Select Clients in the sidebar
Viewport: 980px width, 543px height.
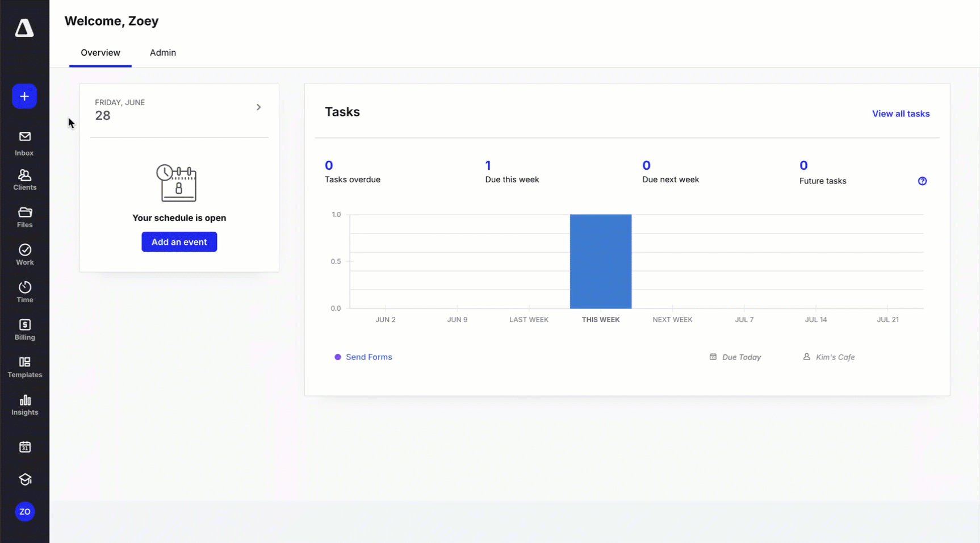pos(24,179)
